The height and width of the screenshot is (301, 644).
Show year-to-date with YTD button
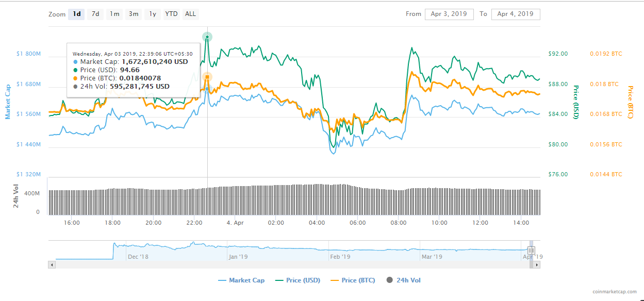(171, 14)
